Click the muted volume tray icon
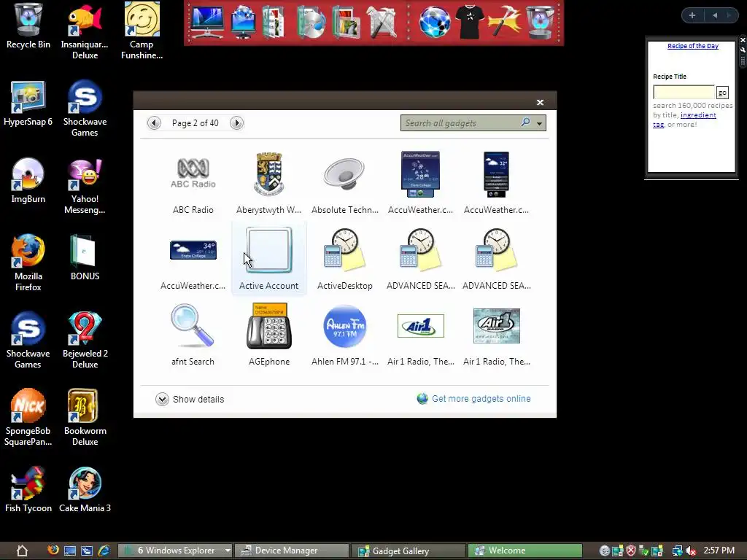The height and width of the screenshot is (560, 747). point(691,551)
